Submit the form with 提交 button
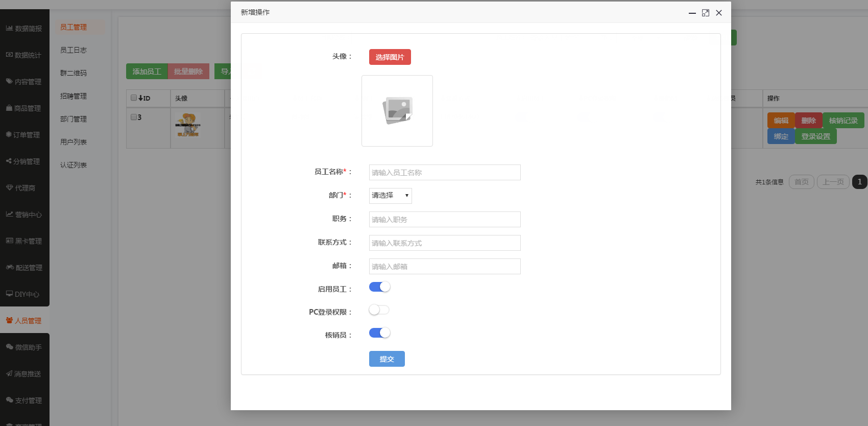The image size is (868, 426). pyautogui.click(x=387, y=359)
